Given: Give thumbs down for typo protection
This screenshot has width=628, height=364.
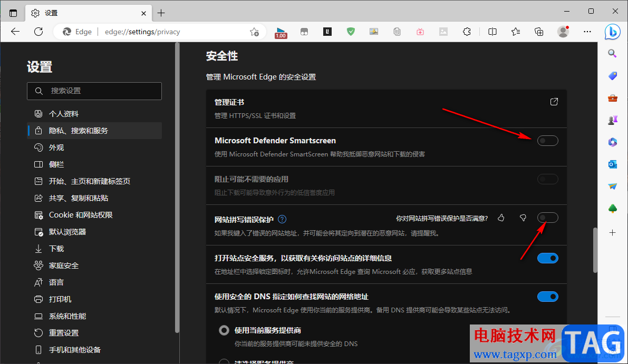Looking at the screenshot, I should (x=523, y=218).
